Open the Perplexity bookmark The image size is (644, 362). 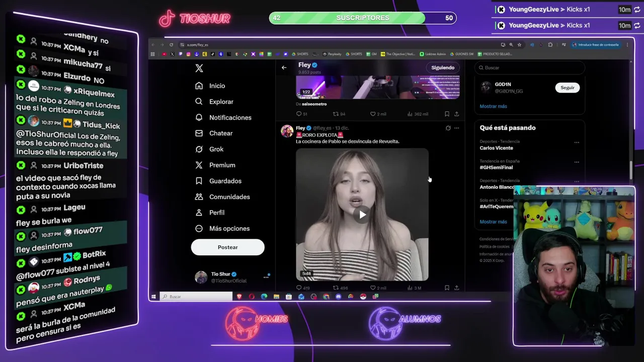[x=332, y=54]
